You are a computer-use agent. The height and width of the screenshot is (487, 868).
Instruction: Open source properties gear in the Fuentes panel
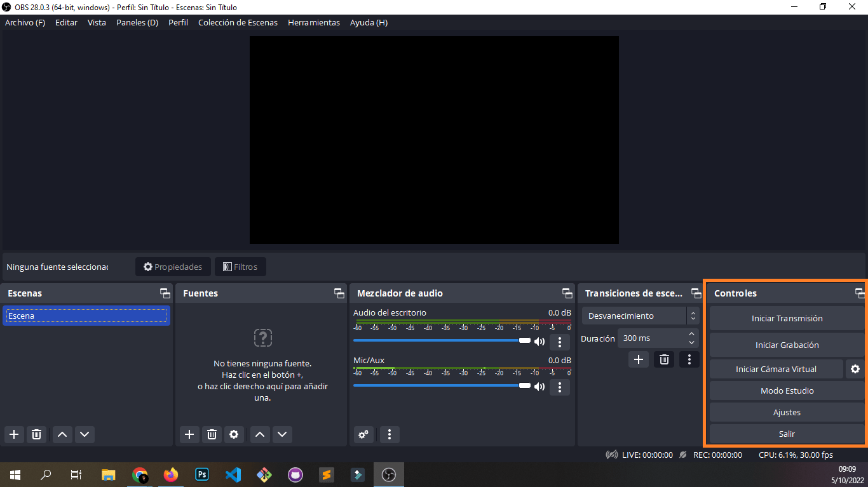[x=234, y=434]
